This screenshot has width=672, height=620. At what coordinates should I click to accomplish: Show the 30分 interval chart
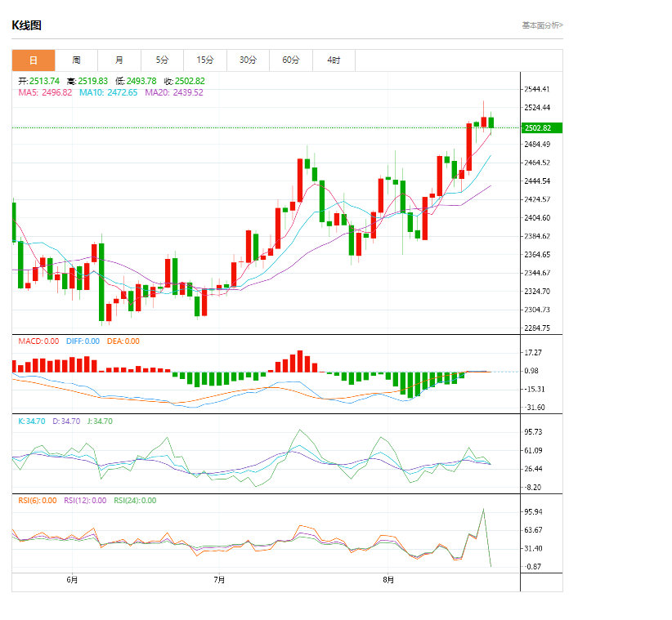pos(248,60)
